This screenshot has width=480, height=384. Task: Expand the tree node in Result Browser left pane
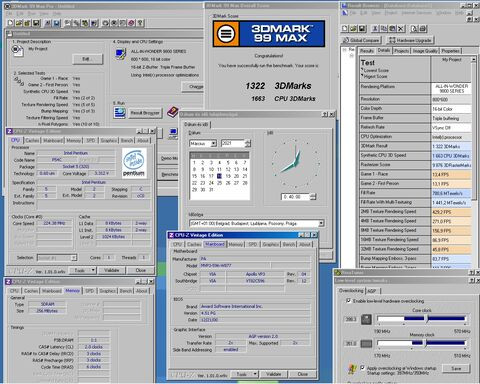point(345,50)
